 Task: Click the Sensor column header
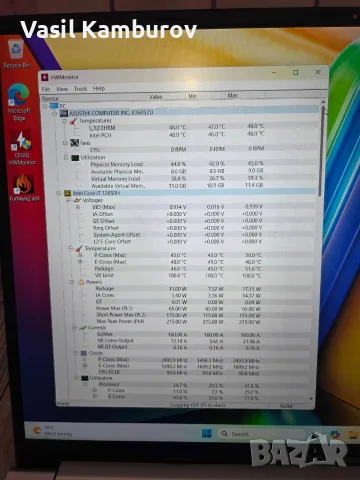93,98
